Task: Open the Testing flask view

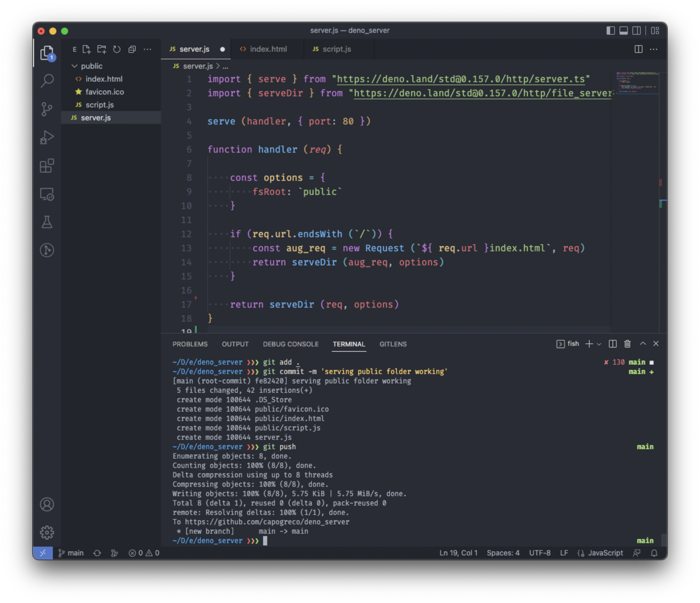Action: [x=47, y=222]
